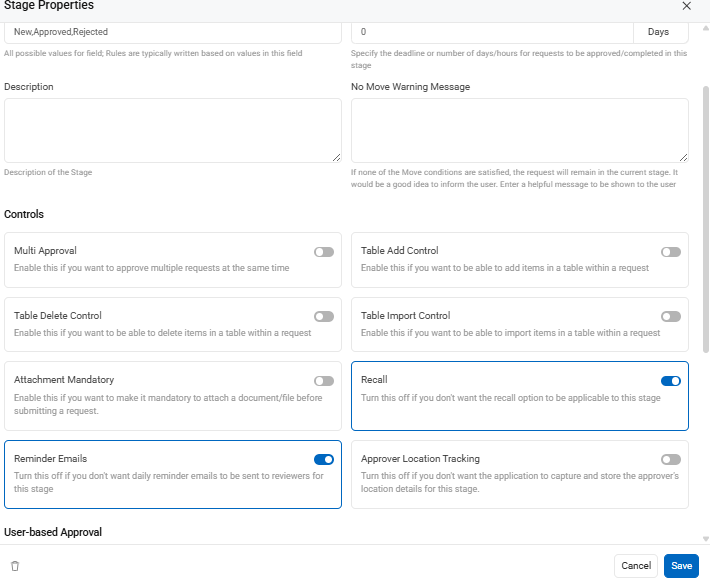Enable Approver Location Tracking toggle
This screenshot has width=710, height=585.
click(x=671, y=460)
